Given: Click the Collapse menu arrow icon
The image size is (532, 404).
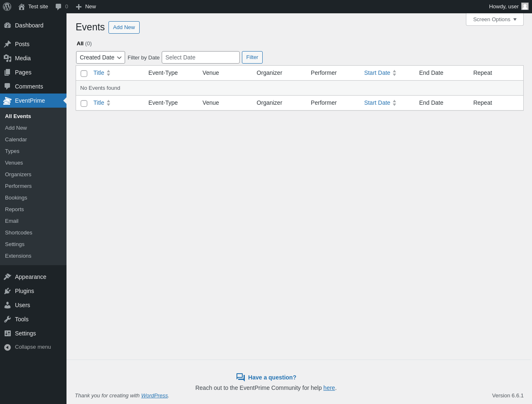Looking at the screenshot, I should pyautogui.click(x=7, y=347).
